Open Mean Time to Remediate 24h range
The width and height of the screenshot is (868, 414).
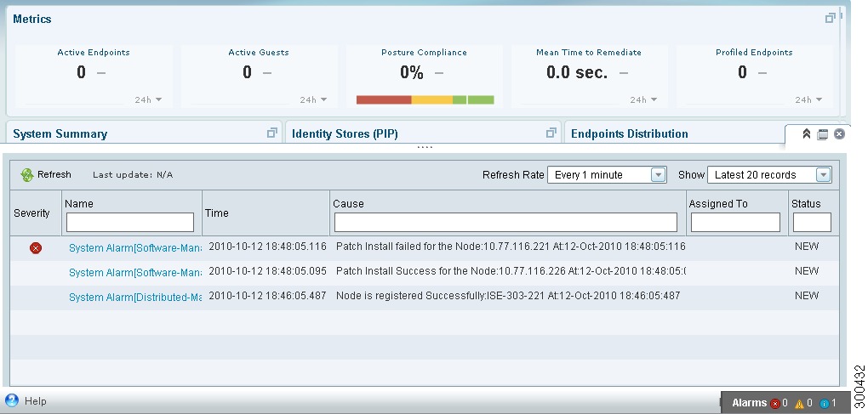[x=643, y=100]
